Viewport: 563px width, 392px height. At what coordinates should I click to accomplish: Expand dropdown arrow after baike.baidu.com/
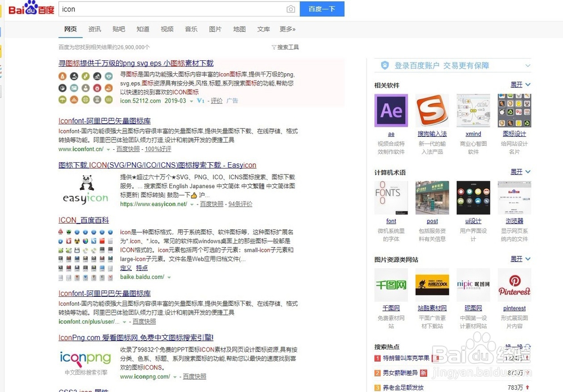point(169,277)
